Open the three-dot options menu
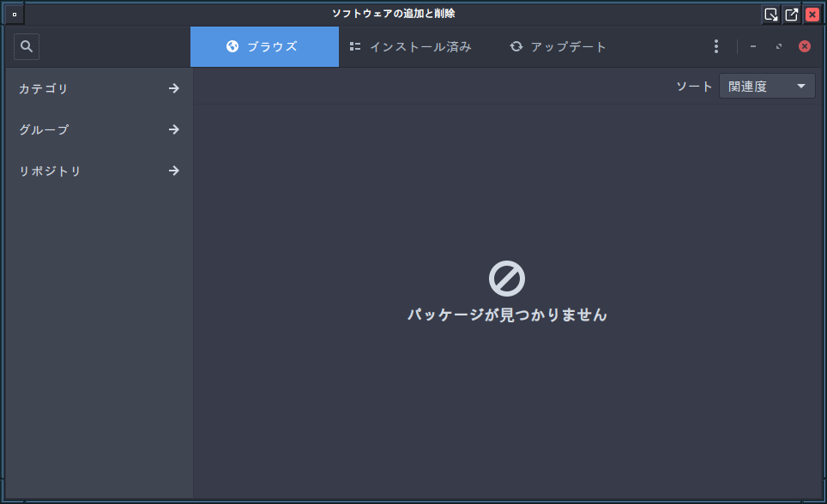The image size is (827, 504). [715, 46]
